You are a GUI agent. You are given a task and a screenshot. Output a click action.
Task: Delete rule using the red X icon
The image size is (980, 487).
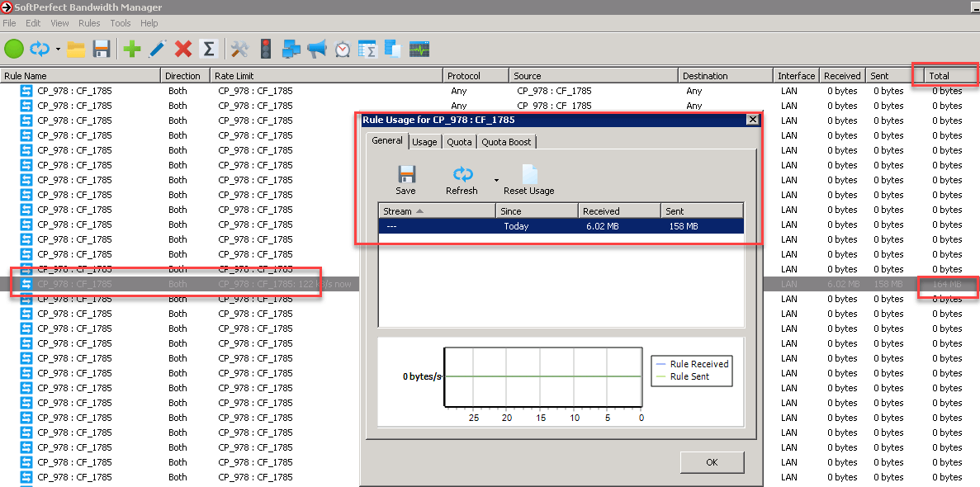click(183, 49)
